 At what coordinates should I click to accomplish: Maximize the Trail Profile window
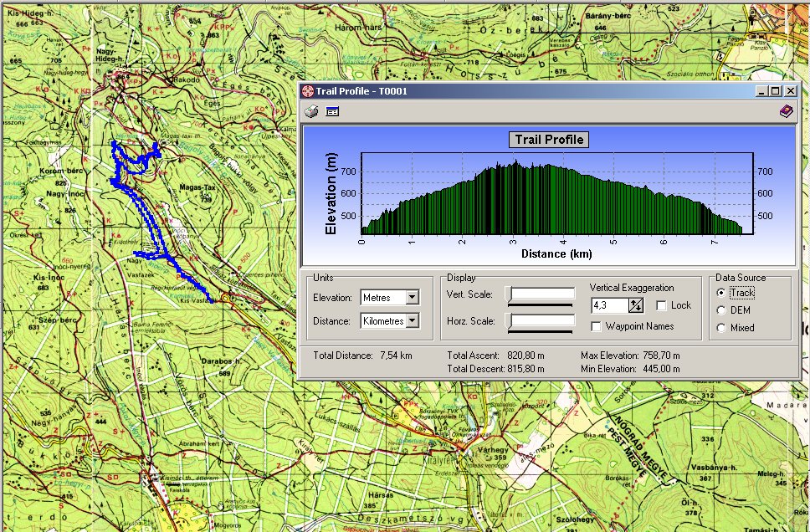776,91
